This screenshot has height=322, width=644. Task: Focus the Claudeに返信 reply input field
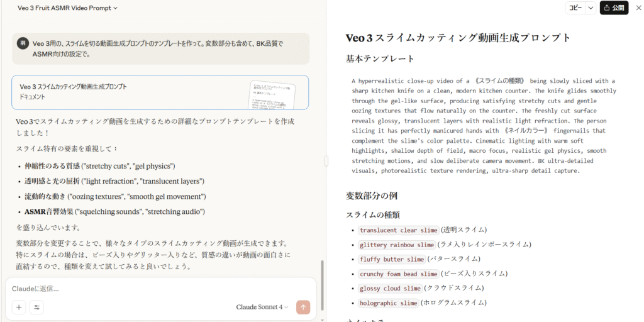(160, 289)
